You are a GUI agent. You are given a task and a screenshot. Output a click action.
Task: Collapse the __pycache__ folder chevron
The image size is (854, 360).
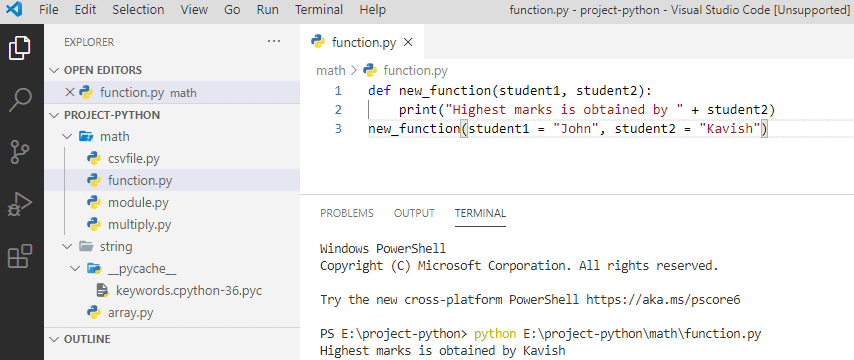tap(76, 268)
